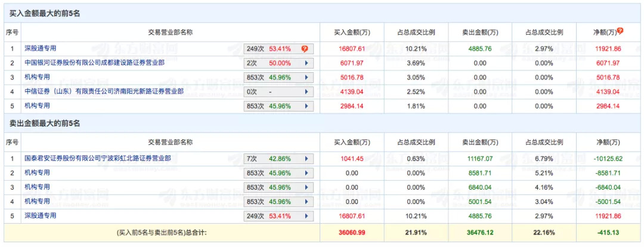644x247 pixels.
Task: Click the 交易营业部名称 header in the sell table
Action: [170, 142]
